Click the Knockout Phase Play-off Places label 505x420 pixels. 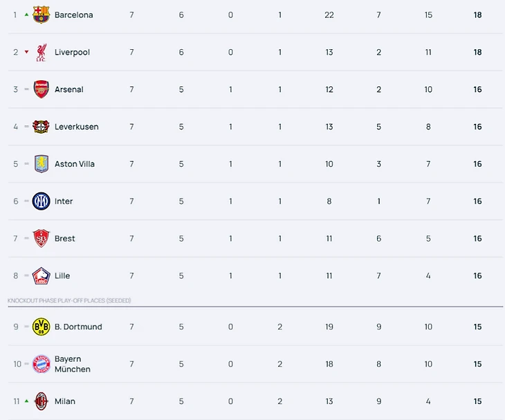click(x=69, y=300)
